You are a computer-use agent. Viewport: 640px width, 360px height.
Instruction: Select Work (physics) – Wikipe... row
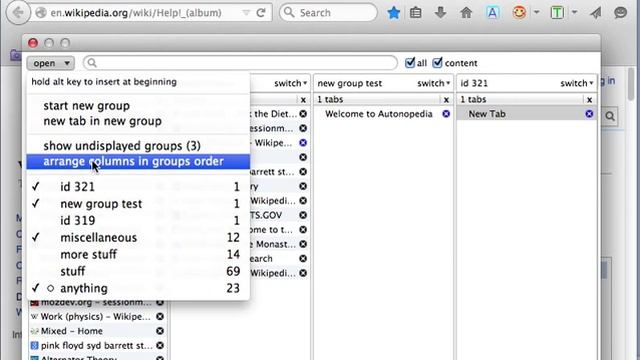pos(98,316)
